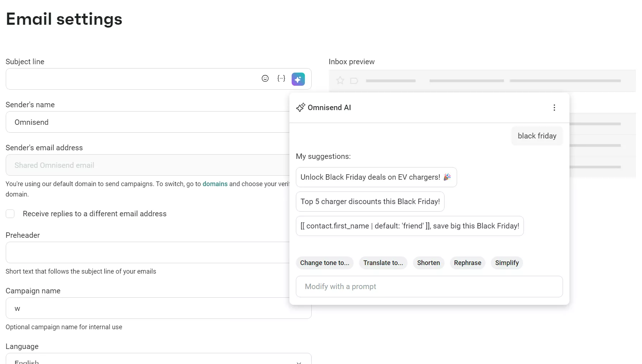Open the Change tone to... options
Image resolution: width=642 pixels, height=364 pixels.
pos(325,263)
